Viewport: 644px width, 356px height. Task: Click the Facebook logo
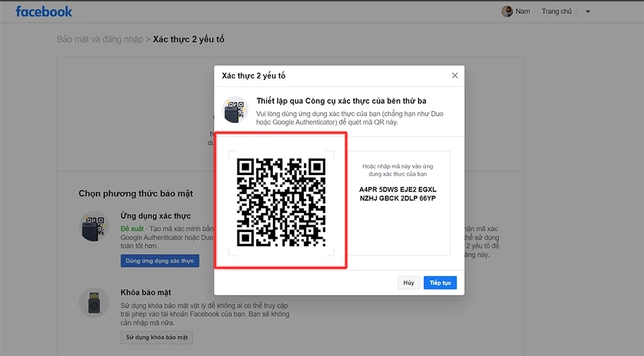coord(44,11)
